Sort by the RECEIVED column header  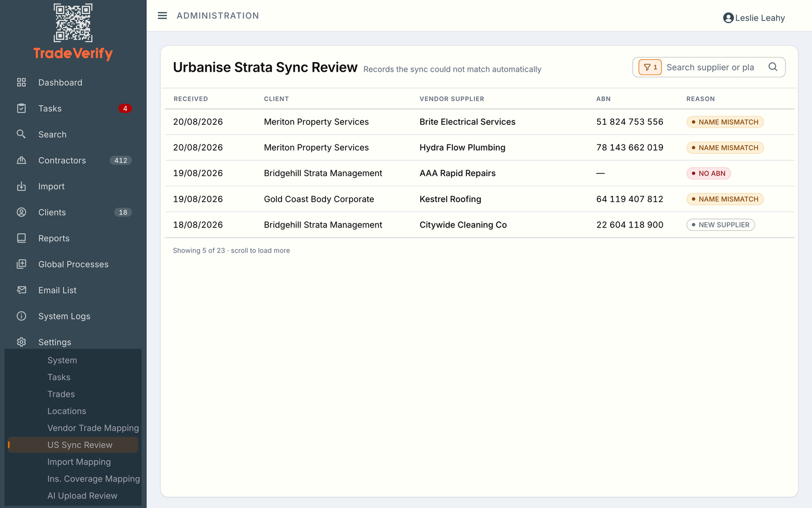coord(191,99)
